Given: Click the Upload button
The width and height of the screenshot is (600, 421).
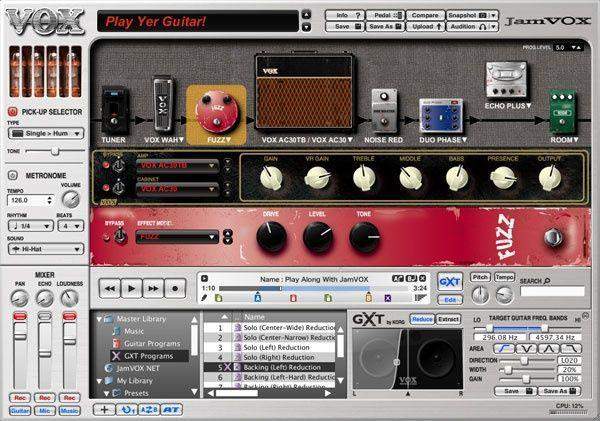Looking at the screenshot, I should point(425,26).
